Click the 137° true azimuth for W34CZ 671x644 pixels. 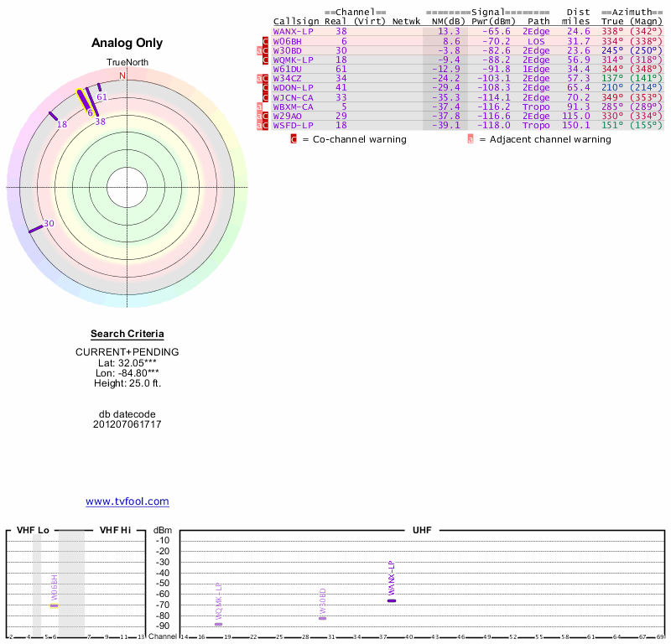coord(612,78)
